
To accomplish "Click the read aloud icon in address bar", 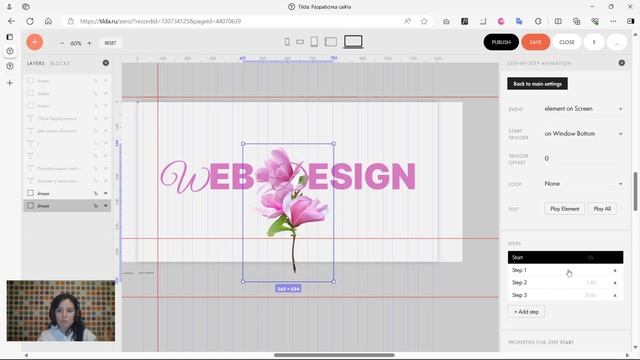I will click(x=407, y=21).
